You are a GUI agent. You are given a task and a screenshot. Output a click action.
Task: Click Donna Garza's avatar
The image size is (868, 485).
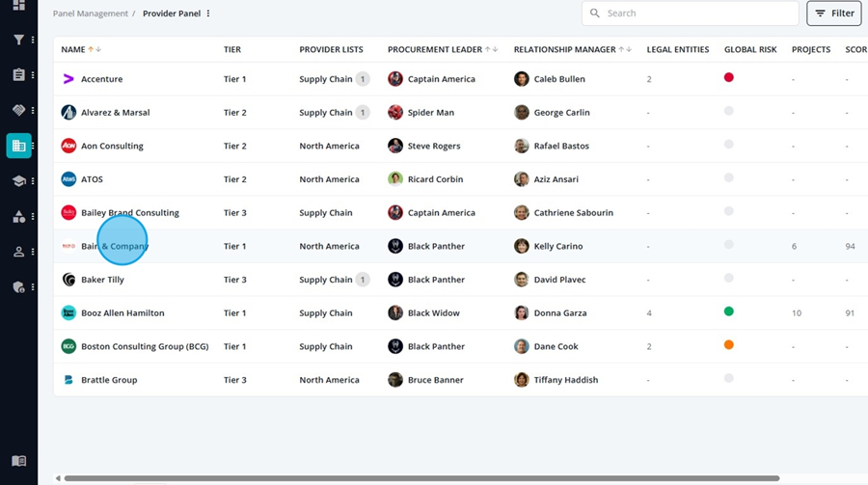(522, 312)
